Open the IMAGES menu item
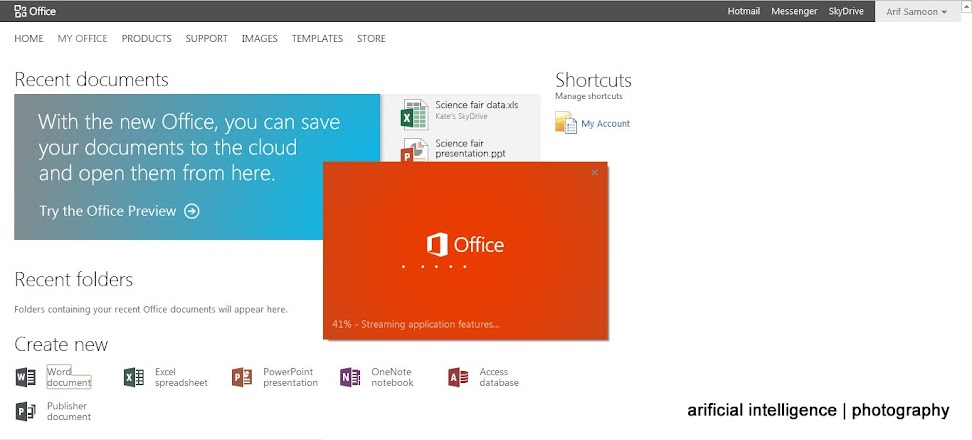 [260, 38]
